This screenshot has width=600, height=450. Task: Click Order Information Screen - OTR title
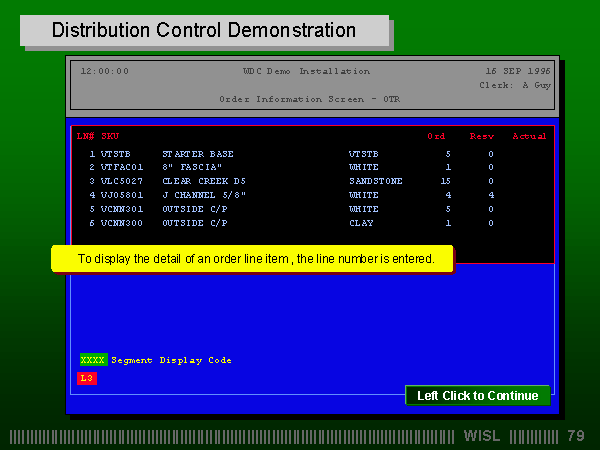click(x=310, y=99)
